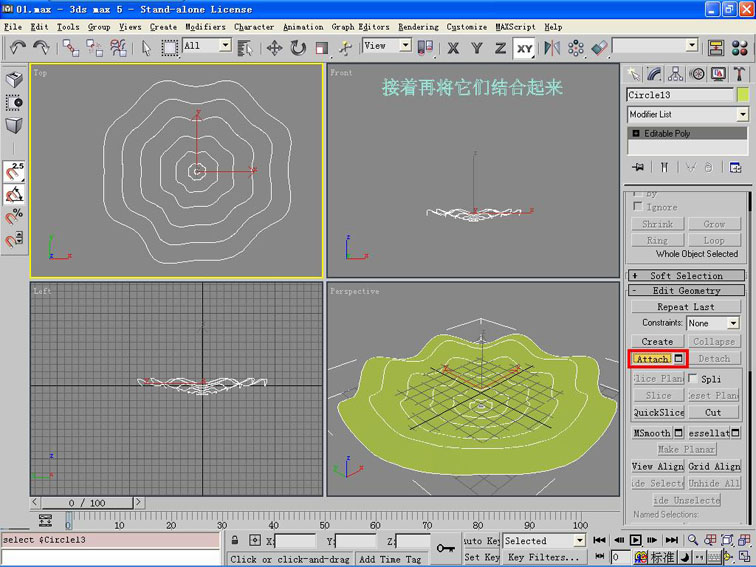Viewport: 756px width, 567px height.
Task: Click the Align tool icon
Action: (599, 48)
